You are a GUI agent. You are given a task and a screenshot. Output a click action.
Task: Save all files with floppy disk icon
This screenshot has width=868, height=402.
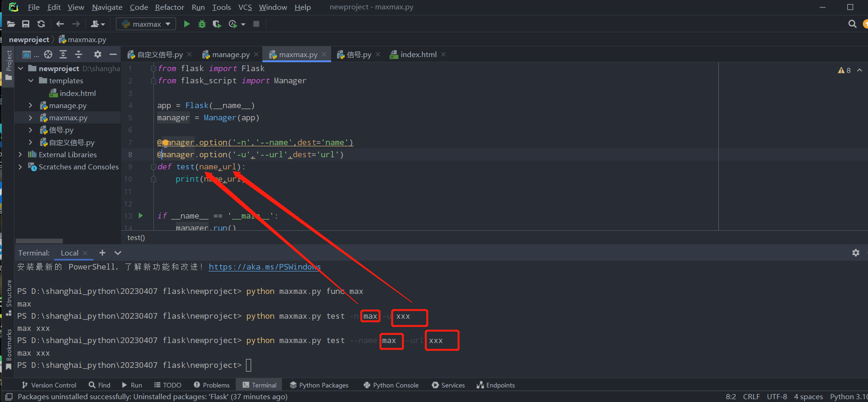pyautogui.click(x=26, y=24)
